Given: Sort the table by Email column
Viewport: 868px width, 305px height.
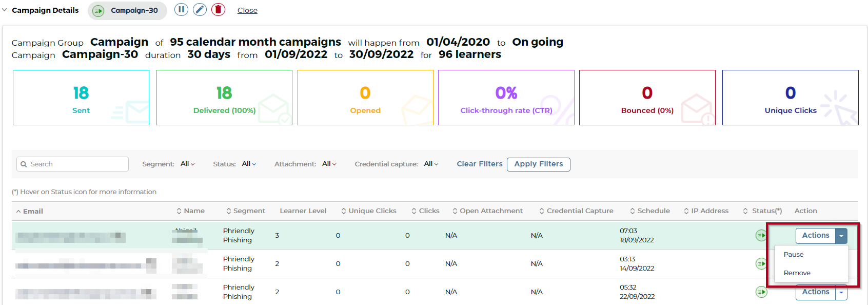Looking at the screenshot, I should click(32, 211).
